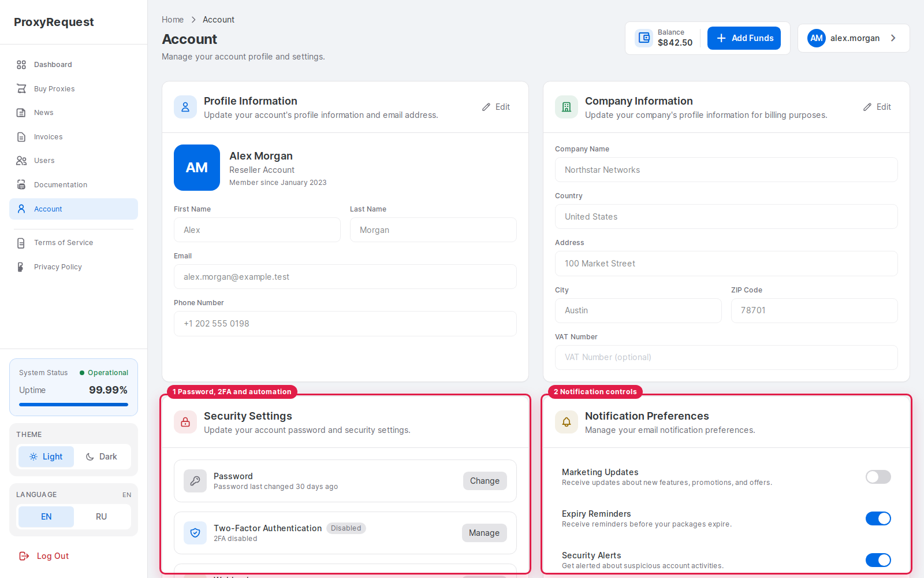The width and height of the screenshot is (924, 578).
Task: Select EN language option
Action: tap(46, 517)
